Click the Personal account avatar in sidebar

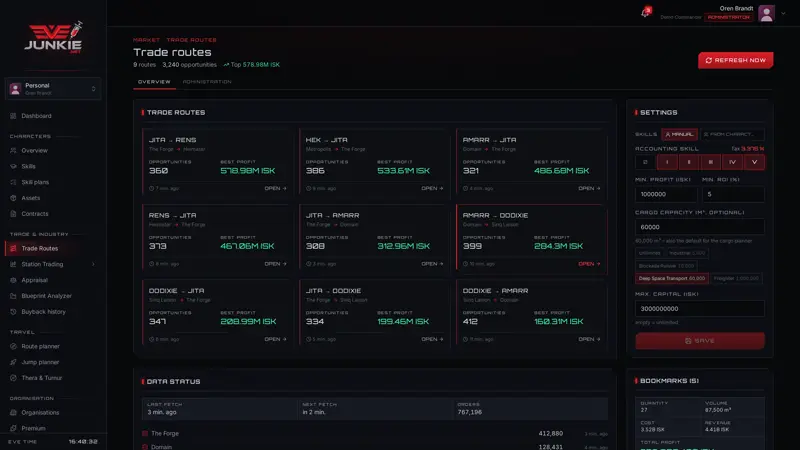[x=15, y=89]
